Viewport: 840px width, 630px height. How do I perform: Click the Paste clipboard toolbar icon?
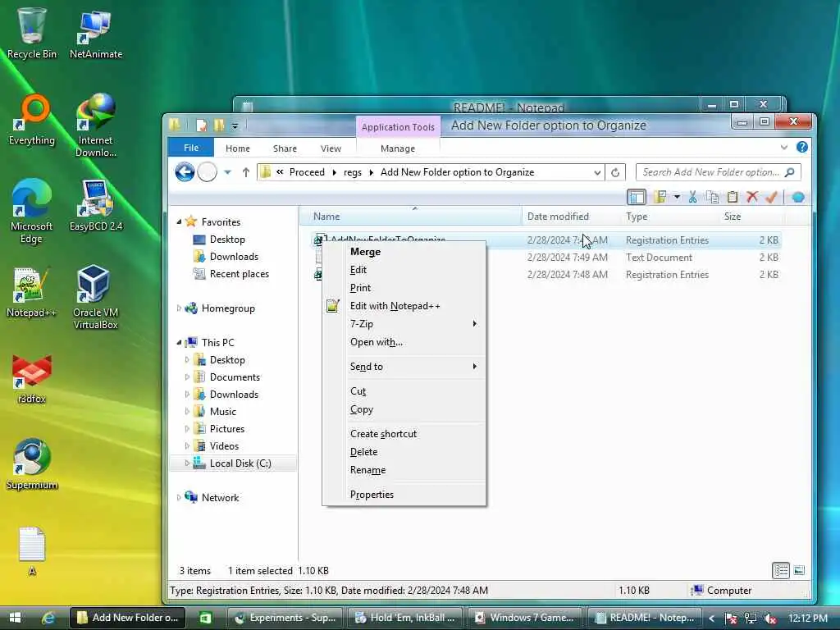pyautogui.click(x=733, y=197)
